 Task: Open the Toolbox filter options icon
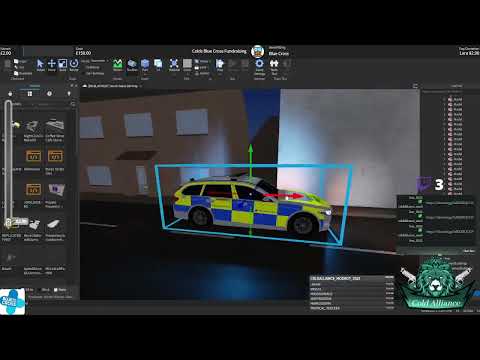click(x=73, y=104)
